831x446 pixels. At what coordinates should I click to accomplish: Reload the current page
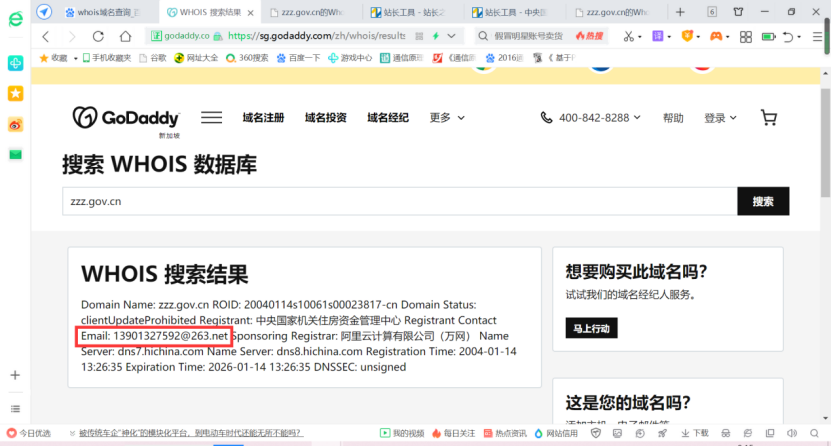tap(98, 36)
